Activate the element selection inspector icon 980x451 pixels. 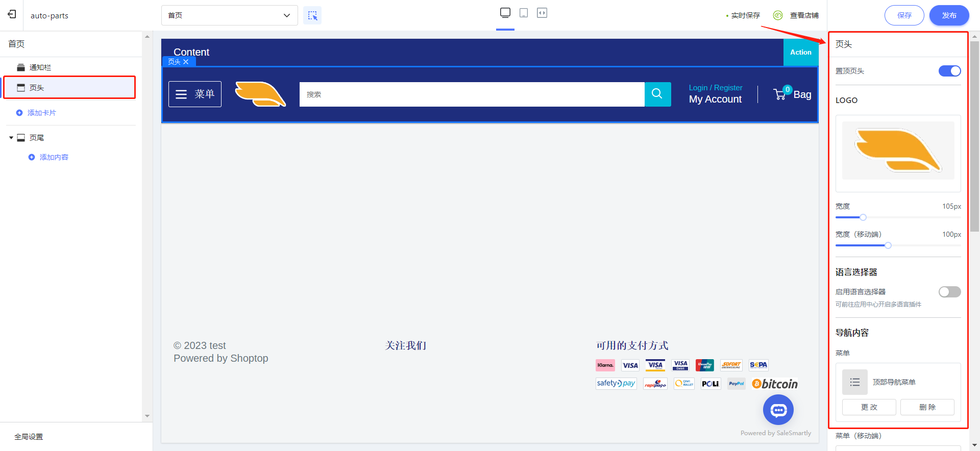(x=312, y=15)
